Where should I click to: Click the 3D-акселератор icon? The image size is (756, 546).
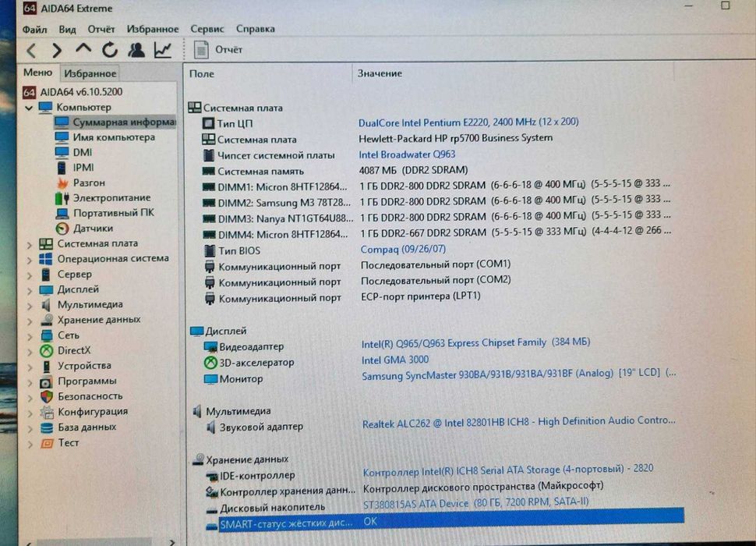pos(210,362)
